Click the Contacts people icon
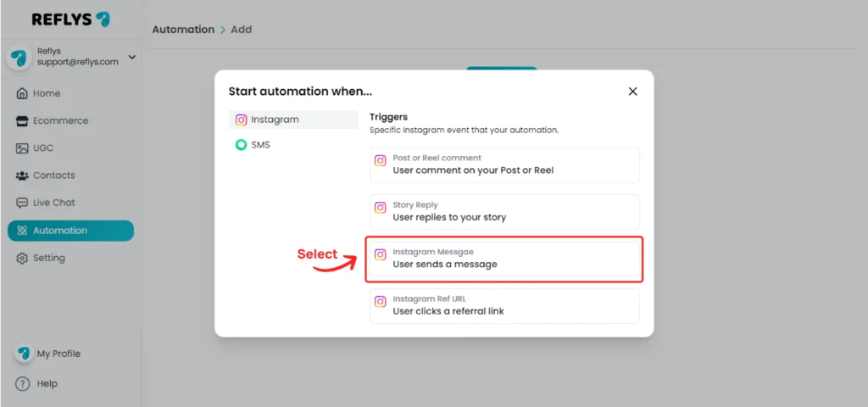The image size is (868, 407). click(21, 176)
